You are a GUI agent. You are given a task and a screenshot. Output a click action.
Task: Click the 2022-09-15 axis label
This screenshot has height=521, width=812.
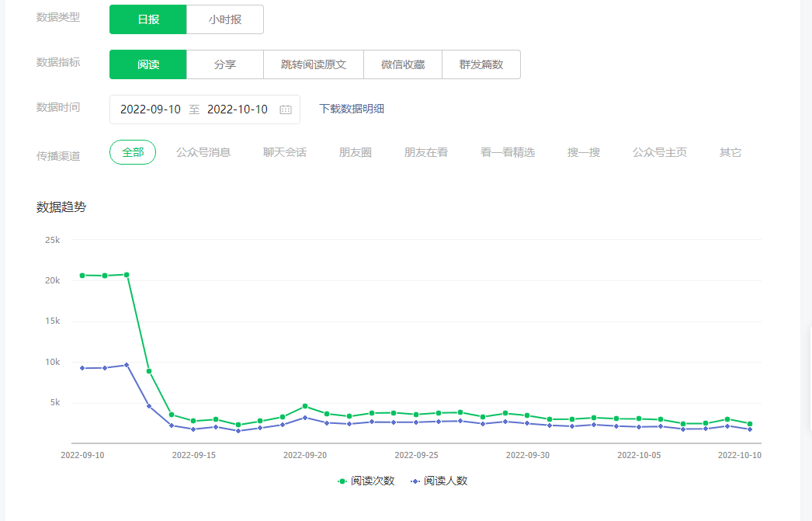[193, 455]
